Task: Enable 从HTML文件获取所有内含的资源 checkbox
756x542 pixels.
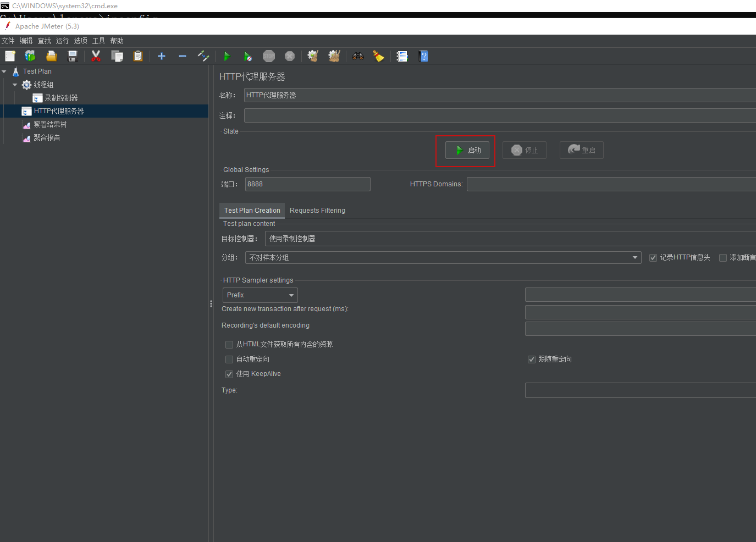Action: tap(229, 345)
